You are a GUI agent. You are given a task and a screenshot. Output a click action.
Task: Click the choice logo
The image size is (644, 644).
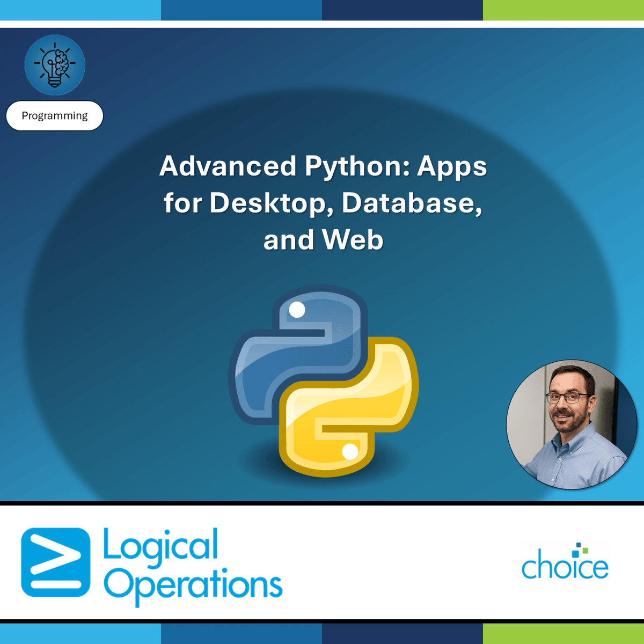point(565,561)
